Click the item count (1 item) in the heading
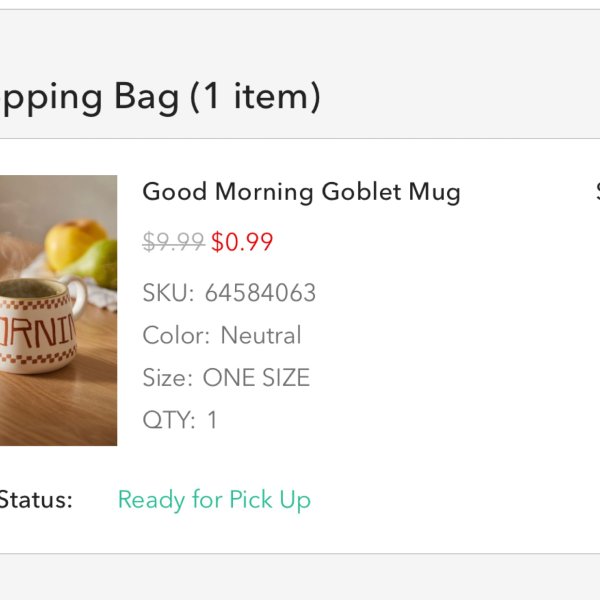Image resolution: width=600 pixels, height=600 pixels. [255, 97]
